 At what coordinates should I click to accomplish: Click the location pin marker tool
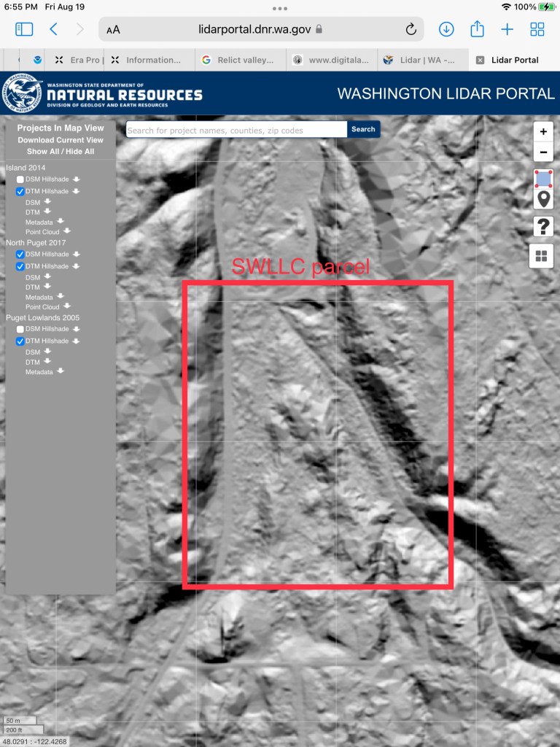tap(543, 200)
